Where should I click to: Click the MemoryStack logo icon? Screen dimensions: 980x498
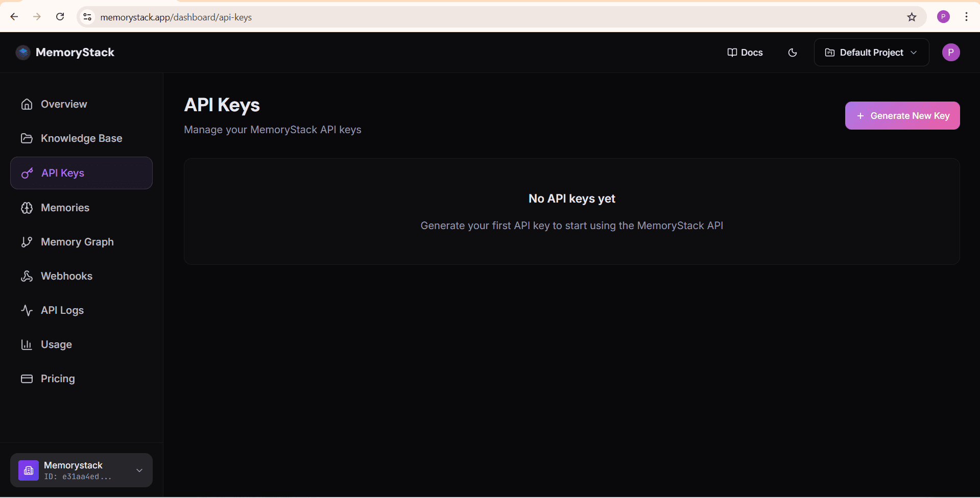(x=23, y=52)
